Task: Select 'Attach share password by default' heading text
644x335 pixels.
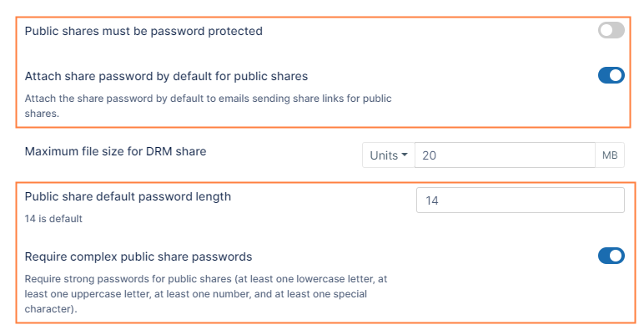Action: [x=166, y=76]
